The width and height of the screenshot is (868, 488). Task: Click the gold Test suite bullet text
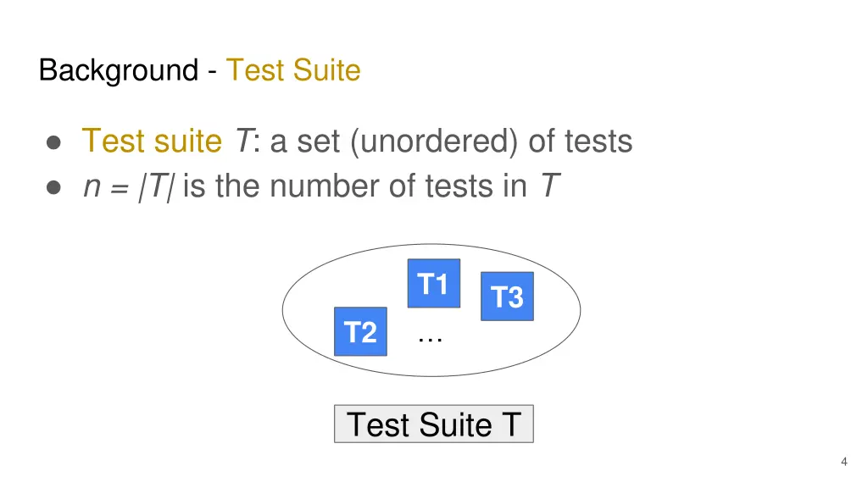(x=152, y=141)
